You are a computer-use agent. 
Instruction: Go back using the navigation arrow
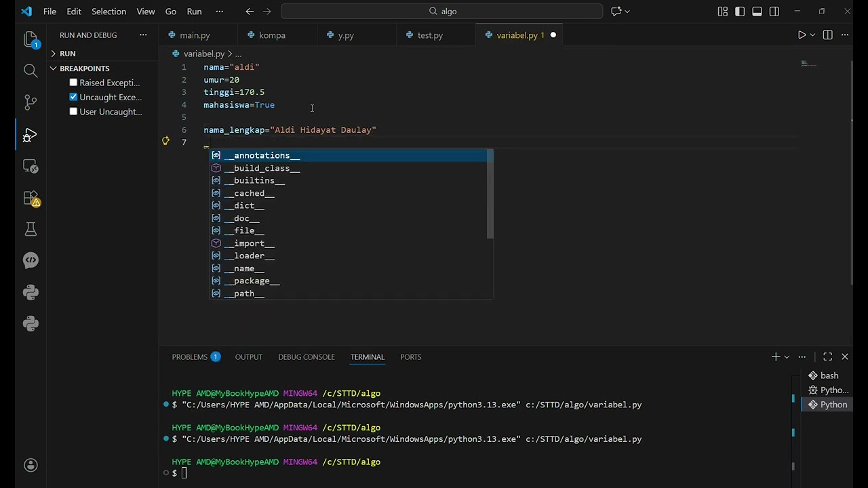pyautogui.click(x=250, y=12)
